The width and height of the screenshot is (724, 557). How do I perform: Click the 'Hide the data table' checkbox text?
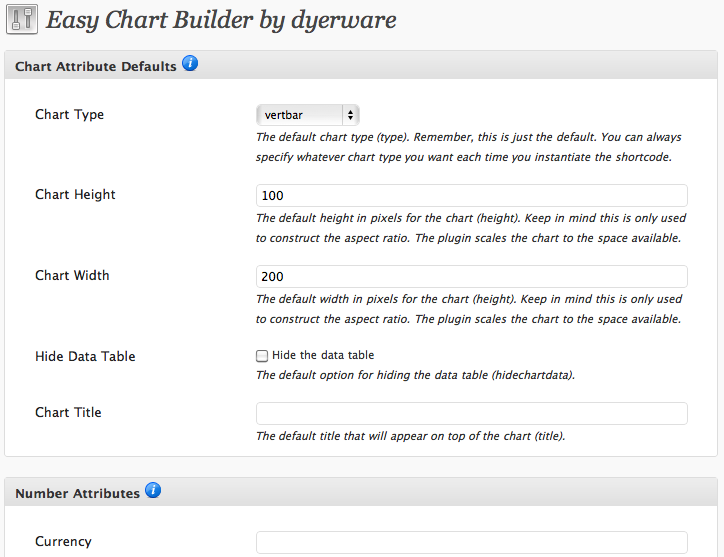pos(323,355)
